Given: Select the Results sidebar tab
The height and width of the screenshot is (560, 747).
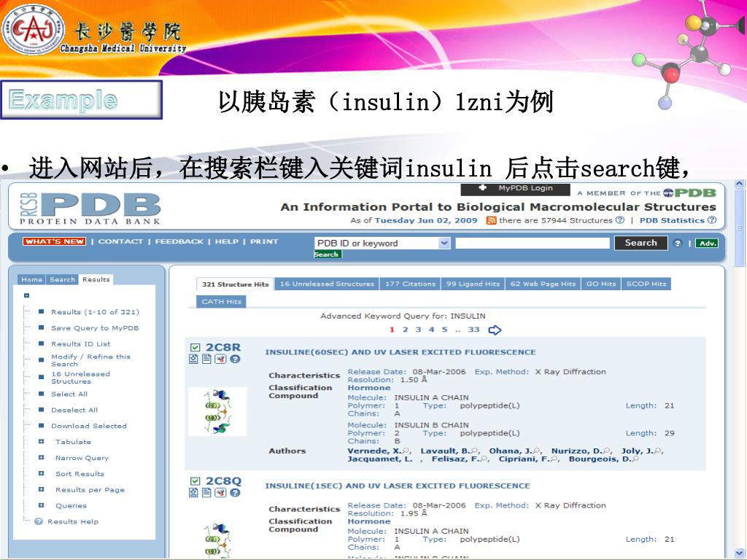Looking at the screenshot, I should click(96, 279).
